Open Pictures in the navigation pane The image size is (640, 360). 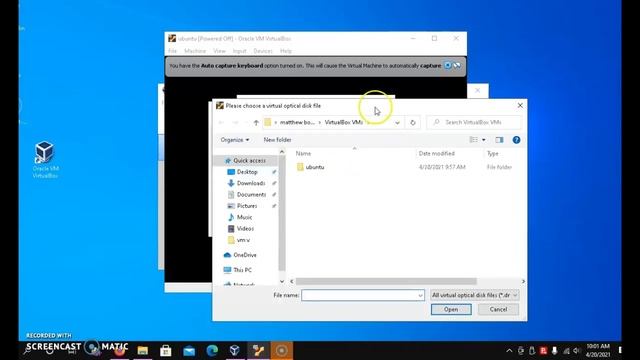click(247, 206)
